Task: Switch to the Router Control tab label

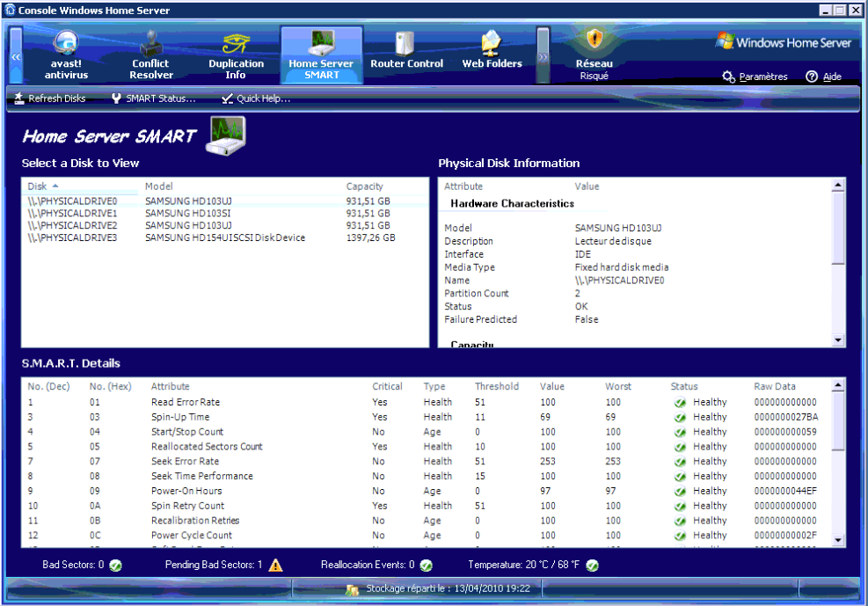Action: (407, 63)
